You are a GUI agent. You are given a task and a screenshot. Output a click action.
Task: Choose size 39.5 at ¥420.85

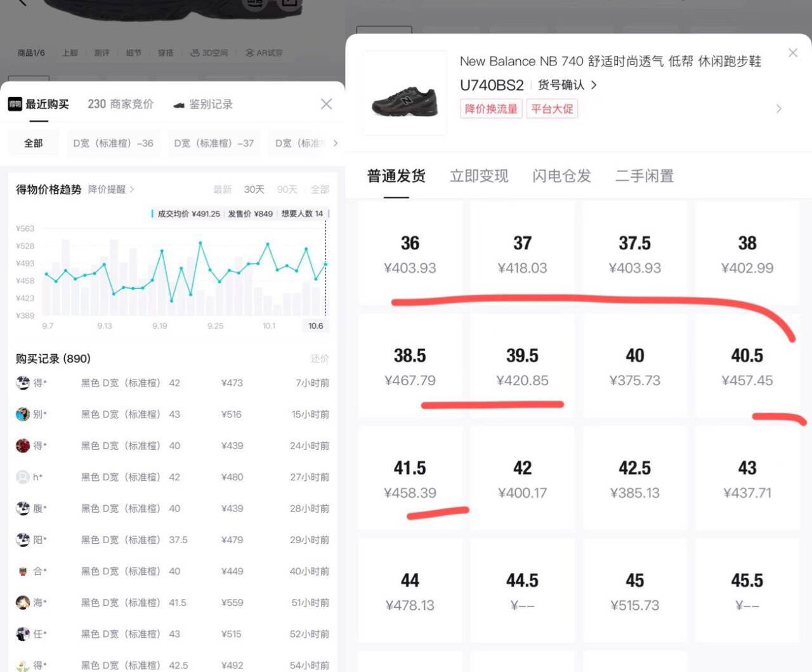coord(522,366)
